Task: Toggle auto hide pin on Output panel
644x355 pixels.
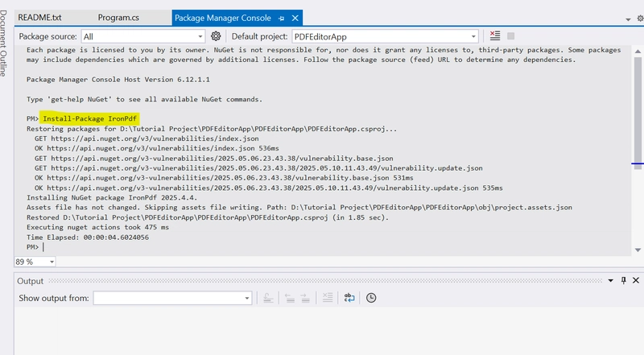Action: [x=623, y=280]
